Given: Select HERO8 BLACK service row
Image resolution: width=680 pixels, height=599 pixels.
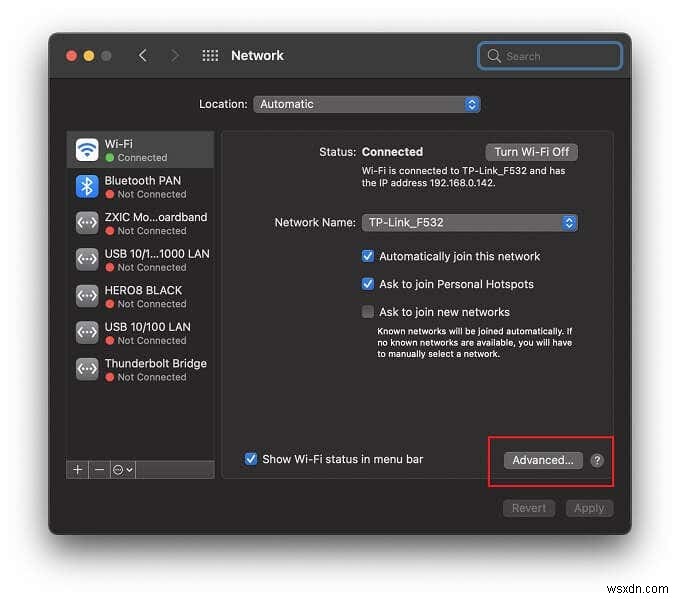Looking at the screenshot, I should 140,296.
